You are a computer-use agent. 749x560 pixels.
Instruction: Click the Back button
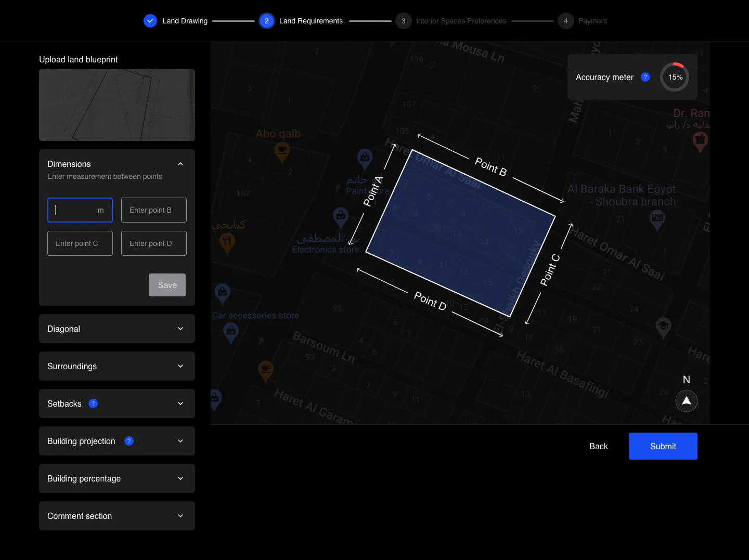pos(598,446)
